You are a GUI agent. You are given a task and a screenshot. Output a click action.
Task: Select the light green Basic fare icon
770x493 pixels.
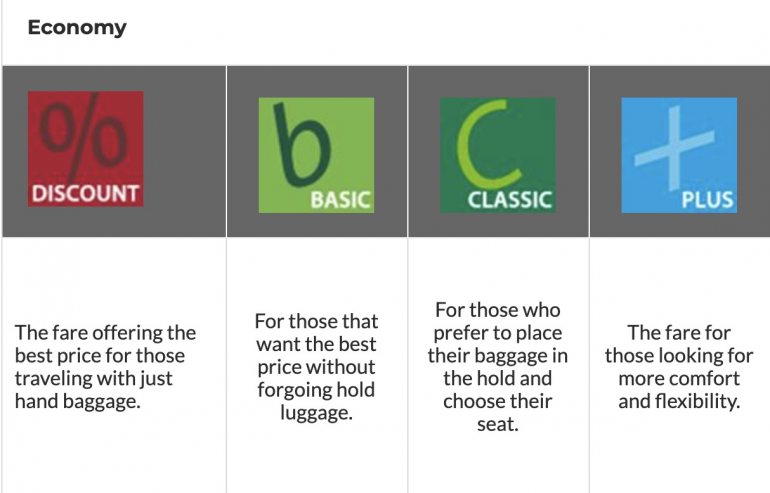(316, 154)
